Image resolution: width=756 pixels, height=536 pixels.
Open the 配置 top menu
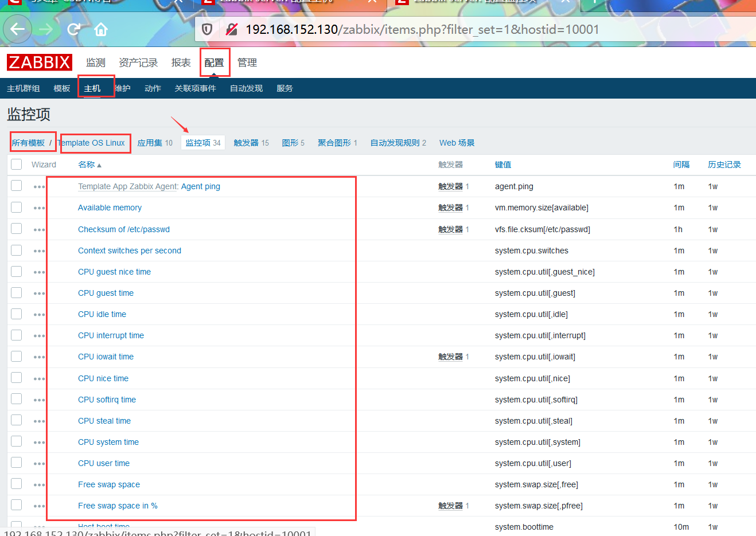[x=214, y=62]
